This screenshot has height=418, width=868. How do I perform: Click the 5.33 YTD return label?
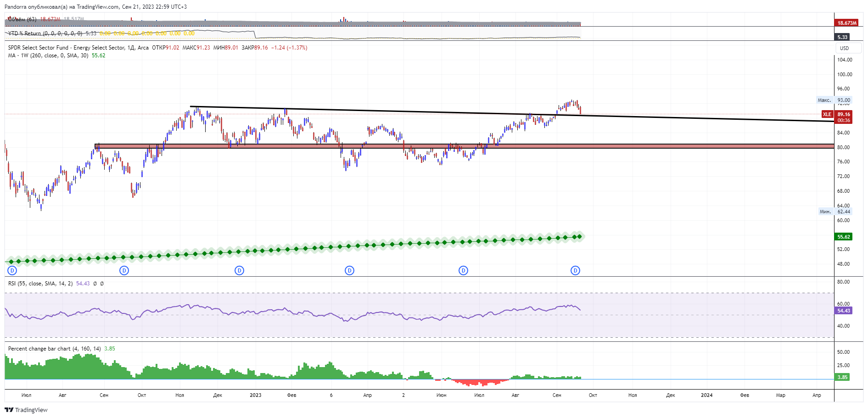click(842, 37)
